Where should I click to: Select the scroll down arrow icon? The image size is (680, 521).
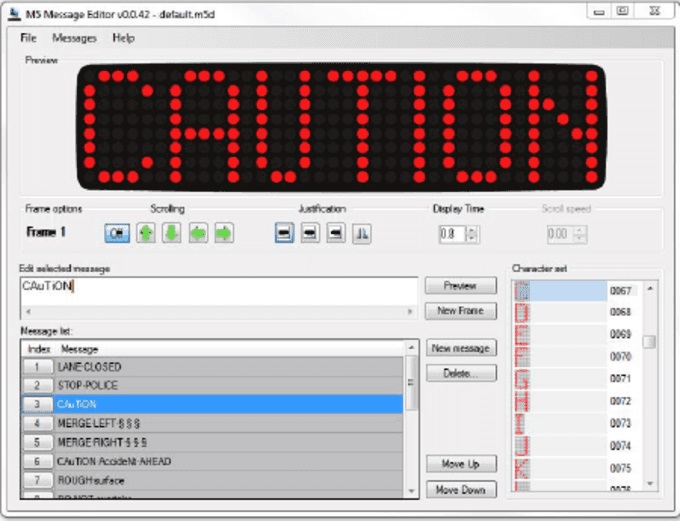pyautogui.click(x=172, y=233)
